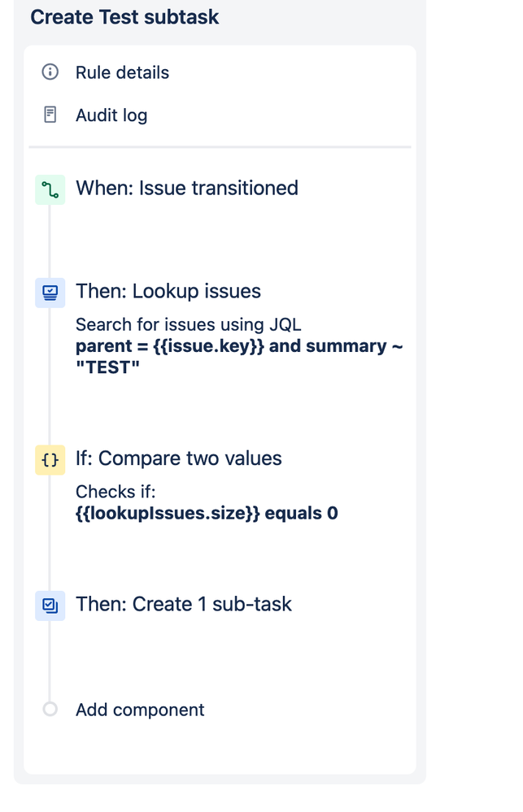Image resolution: width=523 pixels, height=812 pixels.
Task: Open the Then: Lookup issues action
Action: pyautogui.click(x=168, y=291)
